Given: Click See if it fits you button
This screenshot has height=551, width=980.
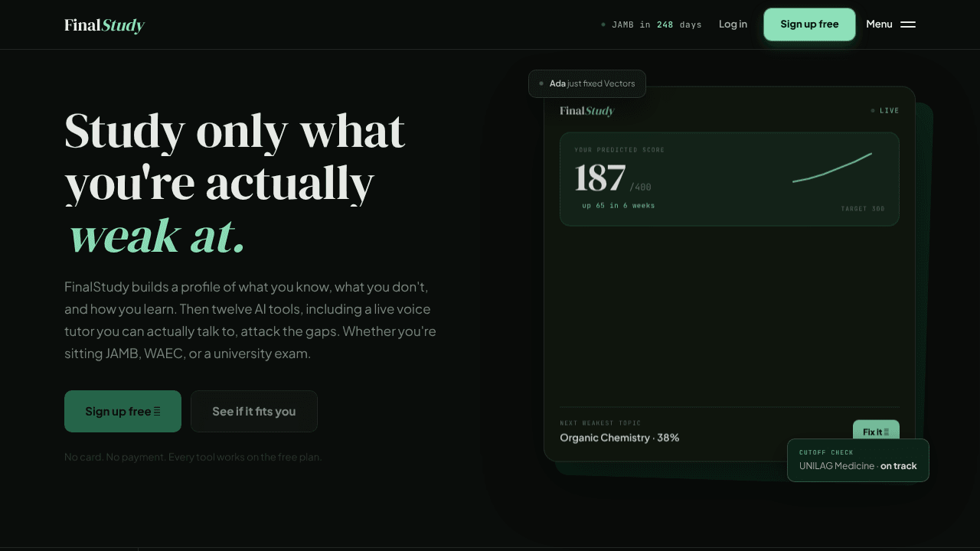Looking at the screenshot, I should tap(254, 411).
